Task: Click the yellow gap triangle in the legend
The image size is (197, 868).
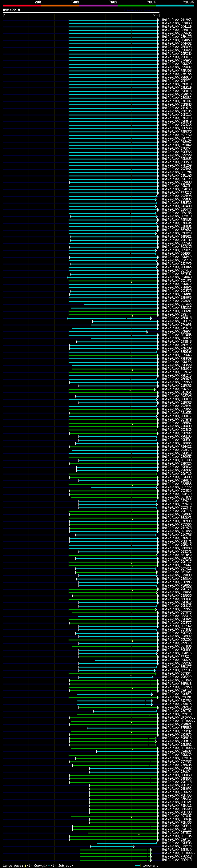Action: click(x=26, y=865)
